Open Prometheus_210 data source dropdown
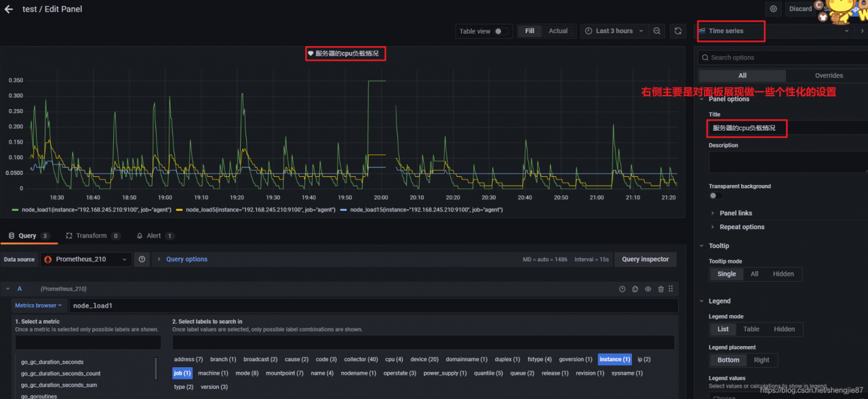The height and width of the screenshot is (399, 868). (x=86, y=259)
